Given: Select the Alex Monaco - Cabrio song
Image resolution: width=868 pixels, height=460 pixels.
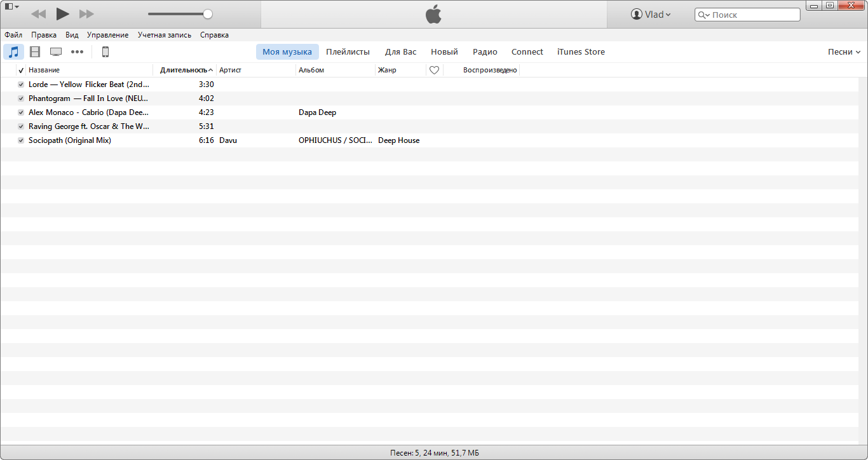Looking at the screenshot, I should [x=89, y=112].
